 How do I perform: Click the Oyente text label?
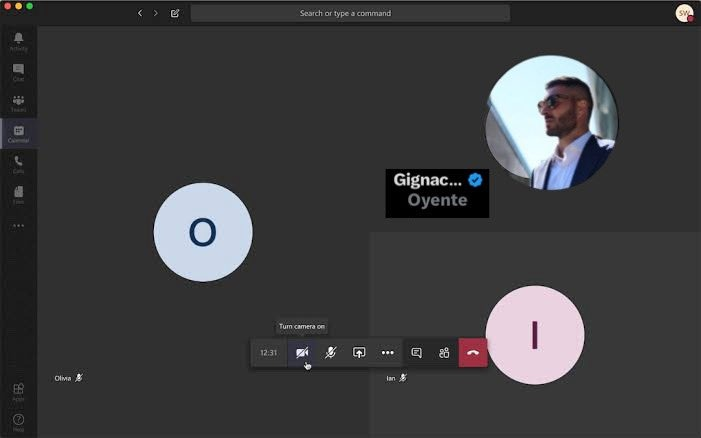coord(437,200)
